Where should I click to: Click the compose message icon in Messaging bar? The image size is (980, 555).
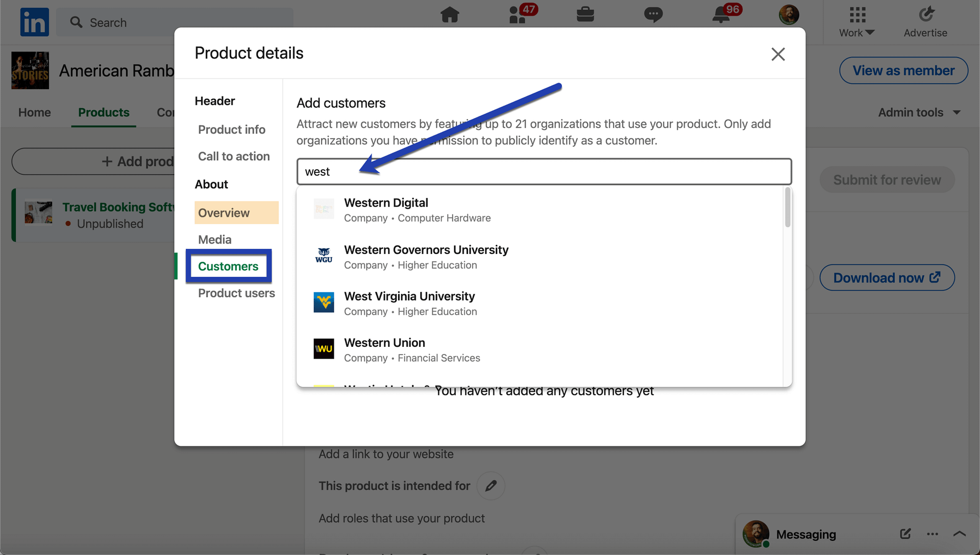[x=905, y=534]
